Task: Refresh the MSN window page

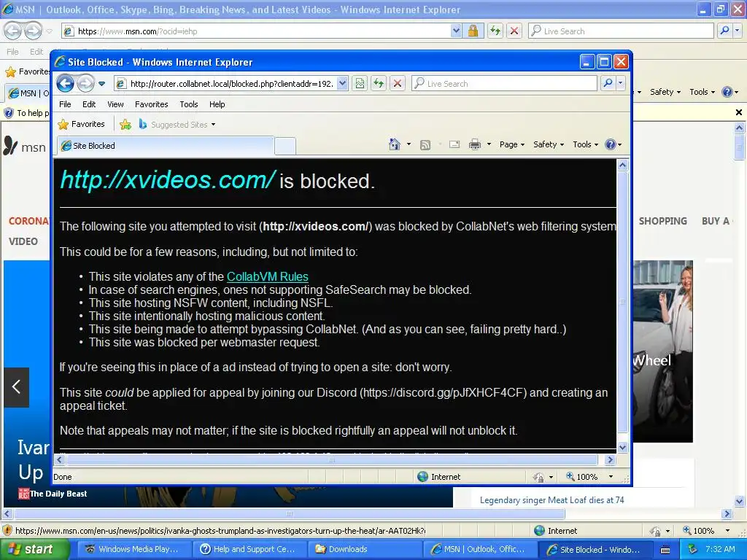Action: click(x=495, y=31)
